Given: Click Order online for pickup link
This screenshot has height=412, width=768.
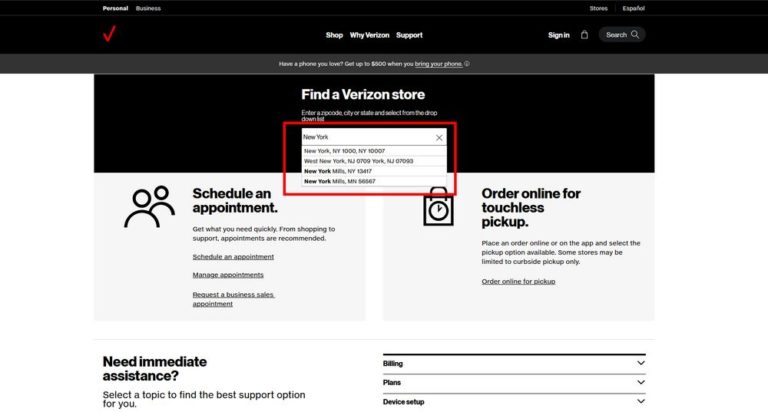Looking at the screenshot, I should point(518,282).
